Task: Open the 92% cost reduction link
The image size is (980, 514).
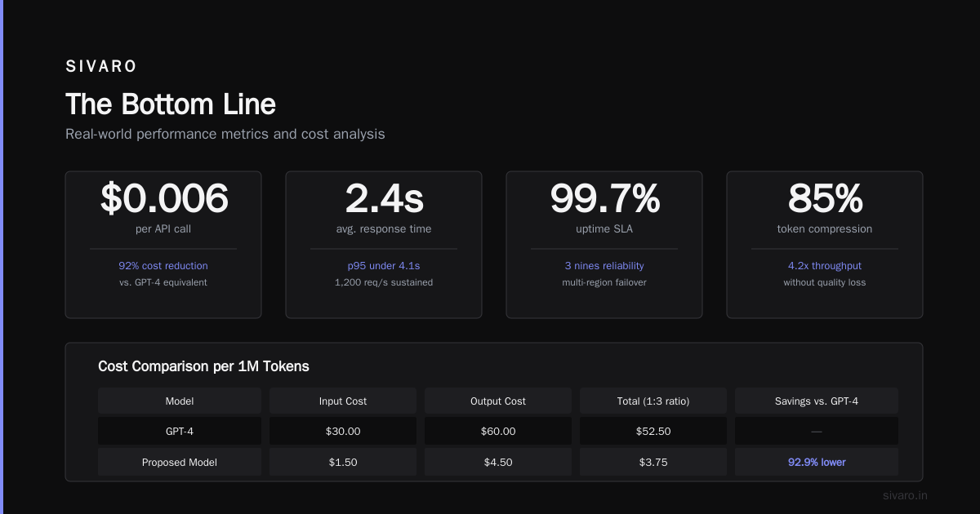Action: pos(163,266)
